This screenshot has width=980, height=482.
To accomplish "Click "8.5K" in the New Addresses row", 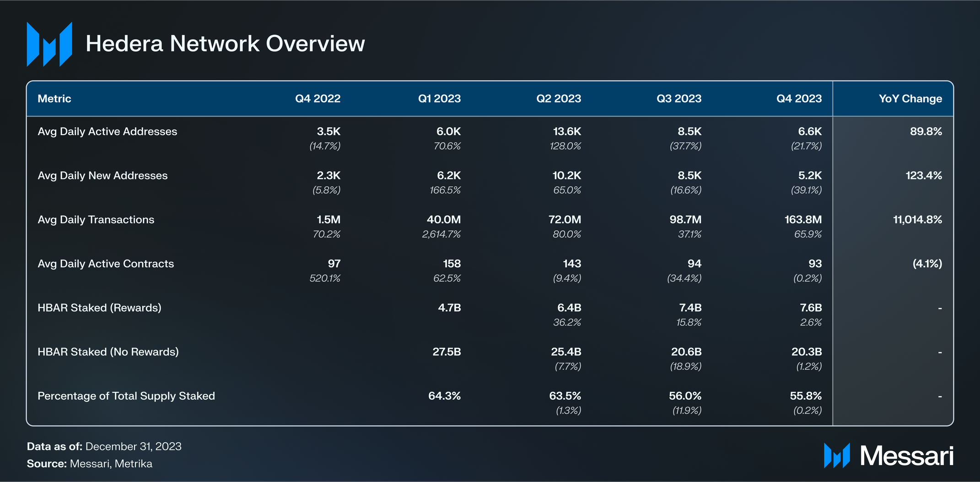I will [690, 176].
